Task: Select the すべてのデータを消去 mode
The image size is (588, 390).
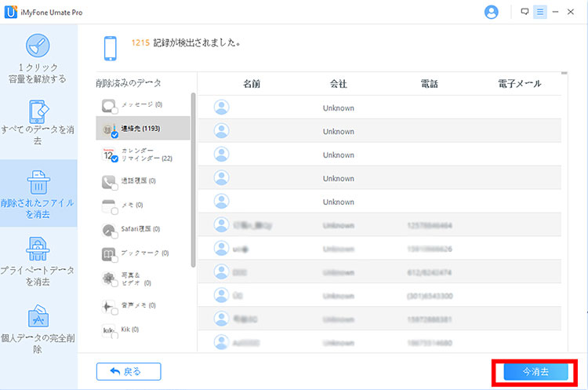Action: click(38, 122)
